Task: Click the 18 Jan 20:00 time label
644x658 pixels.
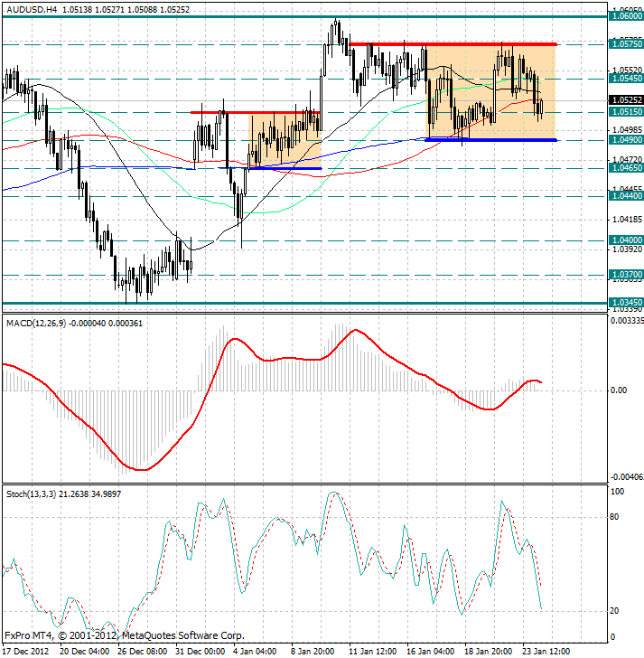Action: (x=489, y=652)
